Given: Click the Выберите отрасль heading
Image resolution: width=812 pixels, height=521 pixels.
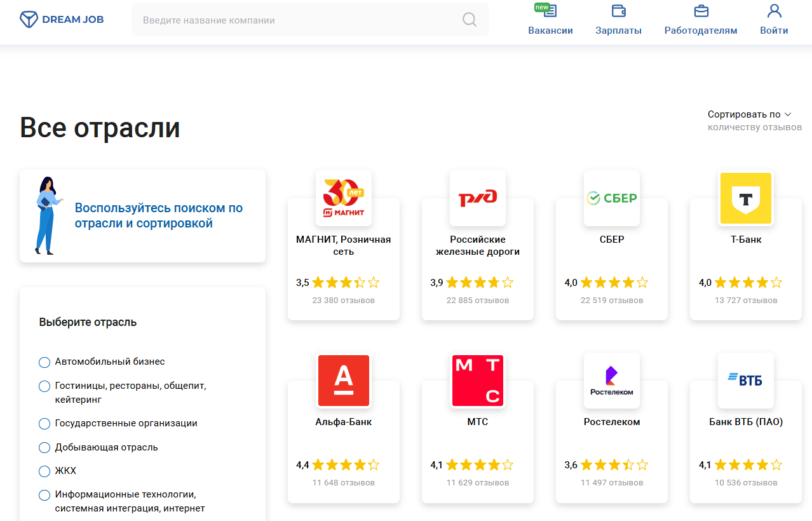Looking at the screenshot, I should tap(88, 322).
